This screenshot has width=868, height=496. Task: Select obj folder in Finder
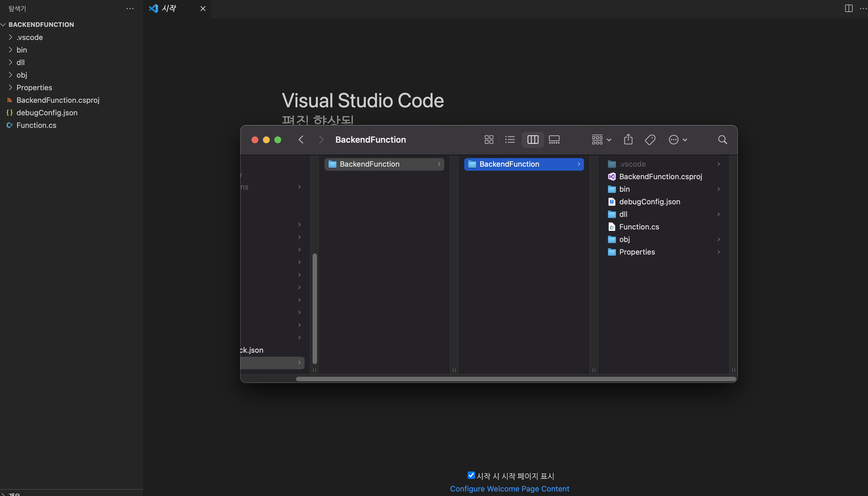tap(664, 240)
